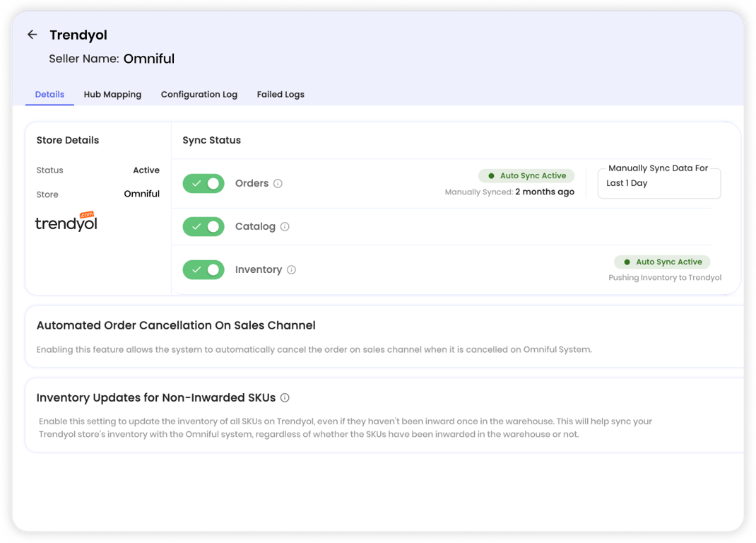Click the Auto Sync Active badge in the Inventory row
The height and width of the screenshot is (543, 756).
tap(662, 262)
